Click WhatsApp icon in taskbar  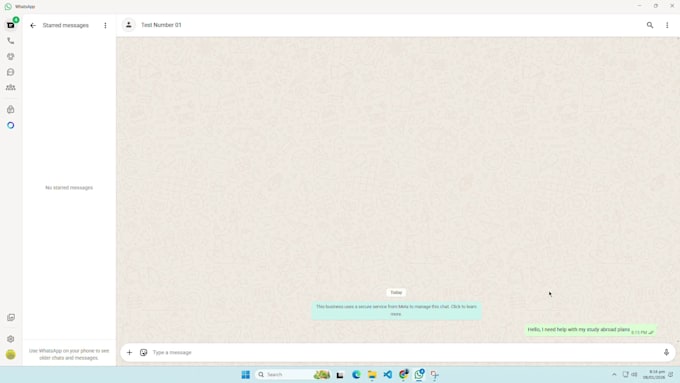[419, 374]
